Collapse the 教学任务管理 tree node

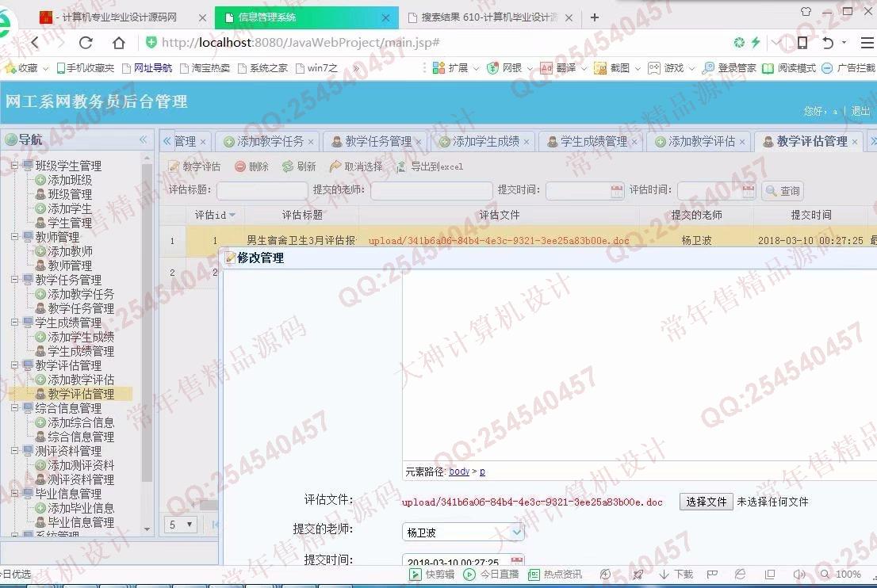point(15,280)
